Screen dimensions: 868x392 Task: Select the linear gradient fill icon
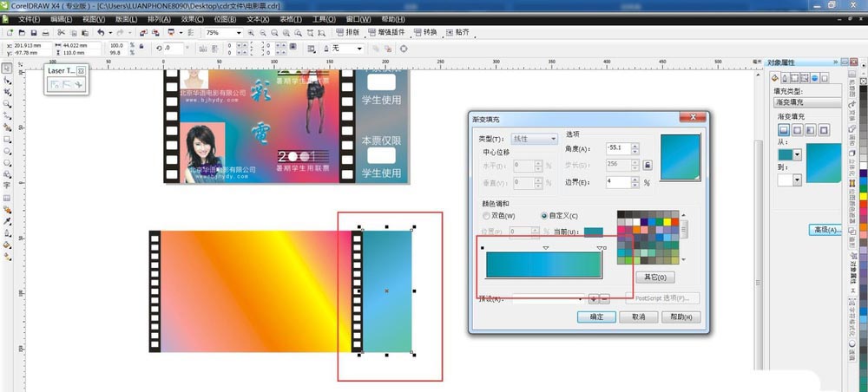pos(782,131)
